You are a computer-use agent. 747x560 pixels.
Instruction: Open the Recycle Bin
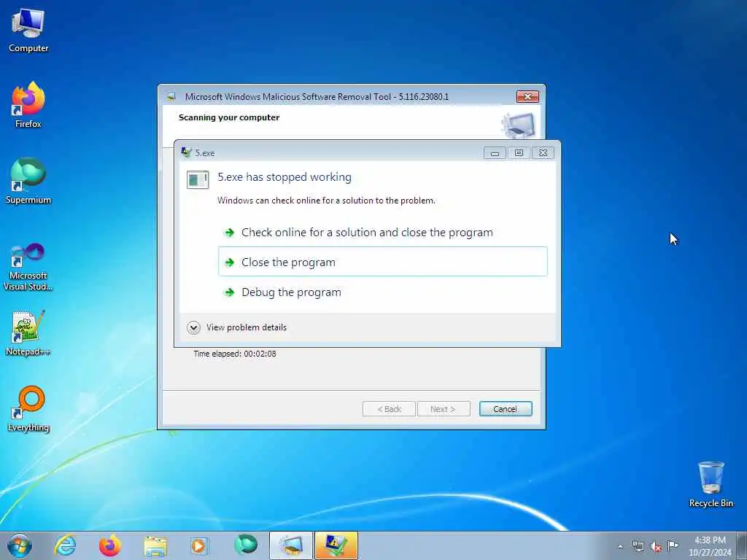[x=711, y=484]
